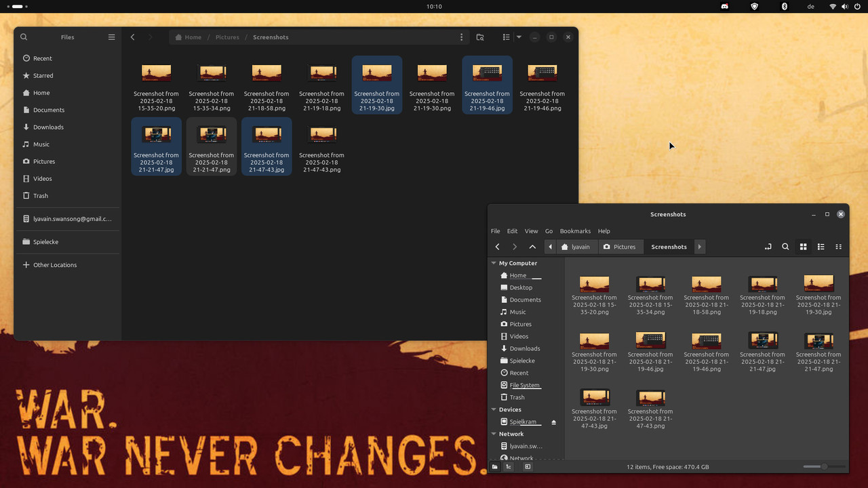Open lyavain.sw… network entry in sidebar
Image resolution: width=868 pixels, height=488 pixels.
526,446
